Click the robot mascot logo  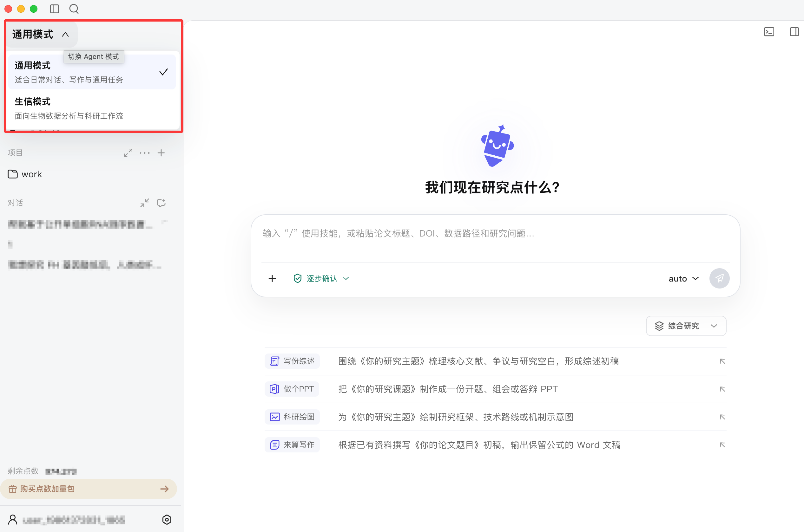[x=498, y=146]
